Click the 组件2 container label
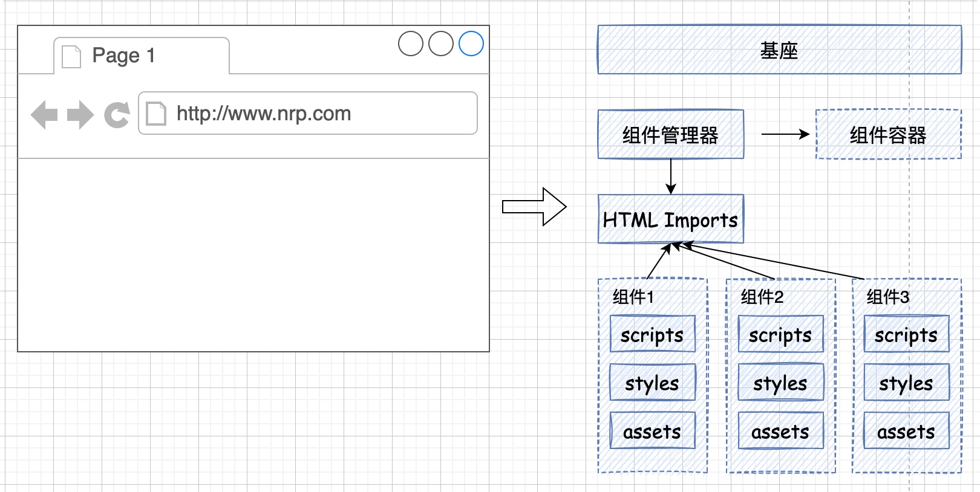 [762, 297]
